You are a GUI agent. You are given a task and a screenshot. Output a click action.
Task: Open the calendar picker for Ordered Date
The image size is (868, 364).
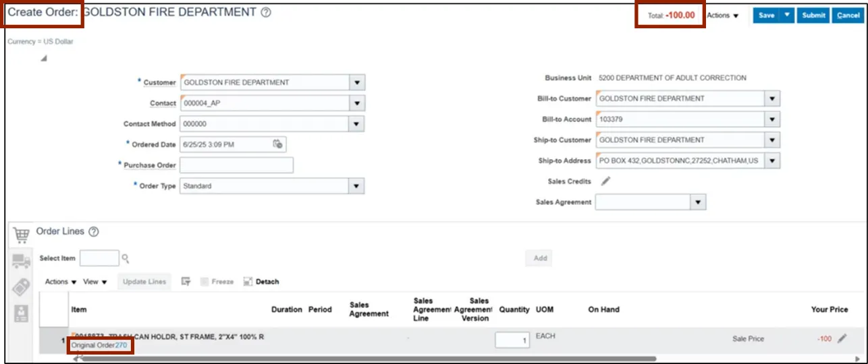(277, 144)
